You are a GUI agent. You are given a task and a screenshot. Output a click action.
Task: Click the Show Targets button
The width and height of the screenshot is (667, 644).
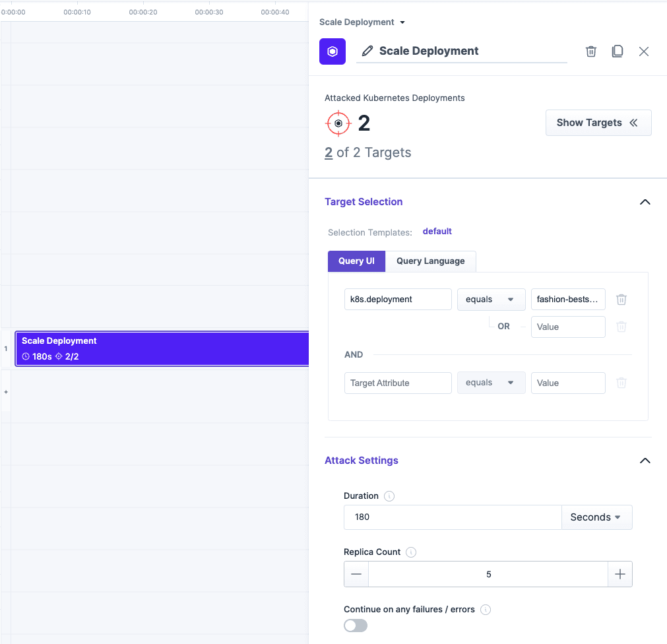pyautogui.click(x=598, y=123)
